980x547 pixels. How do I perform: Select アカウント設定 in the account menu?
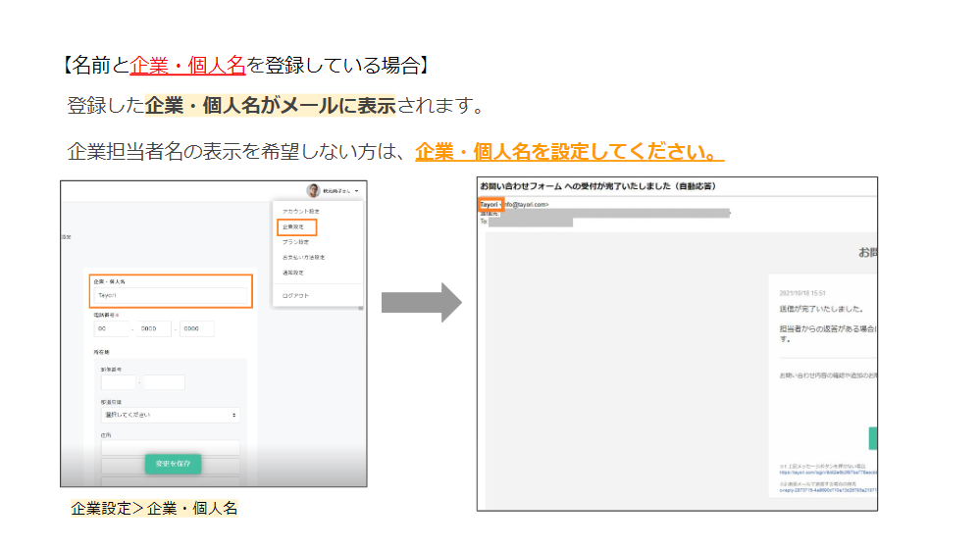tap(300, 212)
